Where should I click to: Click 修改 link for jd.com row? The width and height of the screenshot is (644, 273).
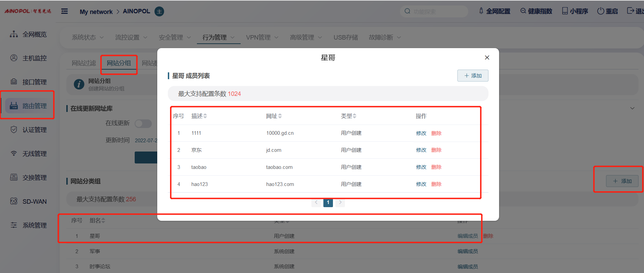tap(421, 150)
